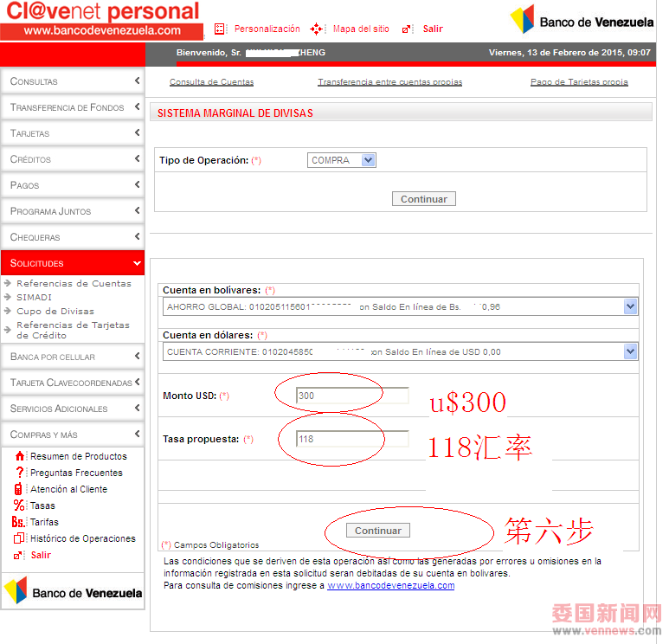Click Continuar under Tipo de Operación

pos(424,199)
